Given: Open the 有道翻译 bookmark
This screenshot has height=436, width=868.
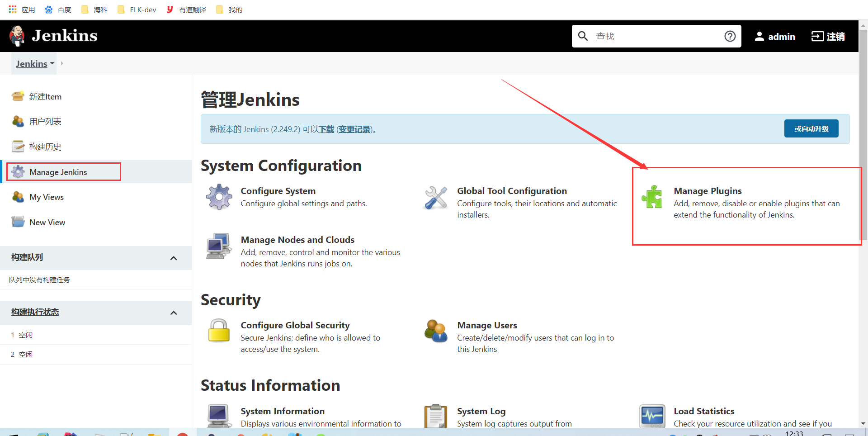Looking at the screenshot, I should coord(186,9).
